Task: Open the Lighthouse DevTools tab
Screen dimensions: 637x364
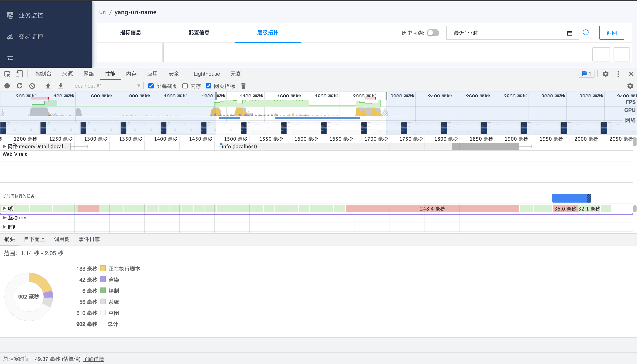Action: click(207, 74)
